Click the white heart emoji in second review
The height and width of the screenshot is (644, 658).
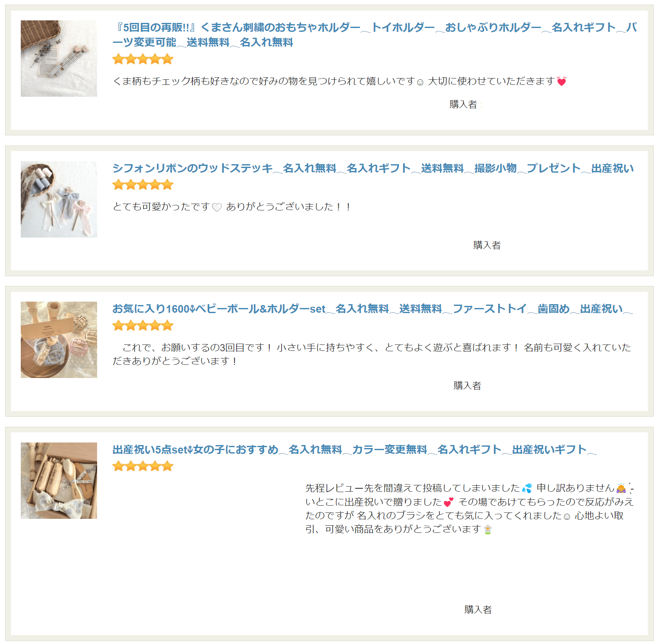(217, 207)
